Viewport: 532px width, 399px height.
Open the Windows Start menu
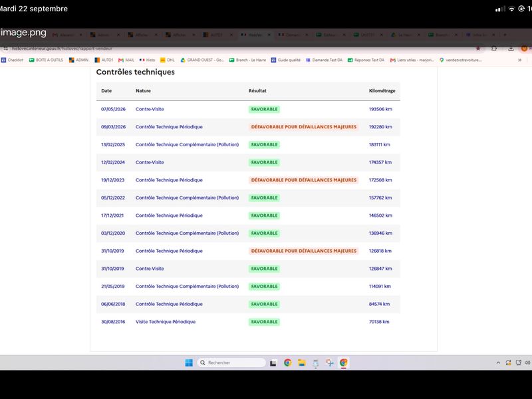pos(189,362)
